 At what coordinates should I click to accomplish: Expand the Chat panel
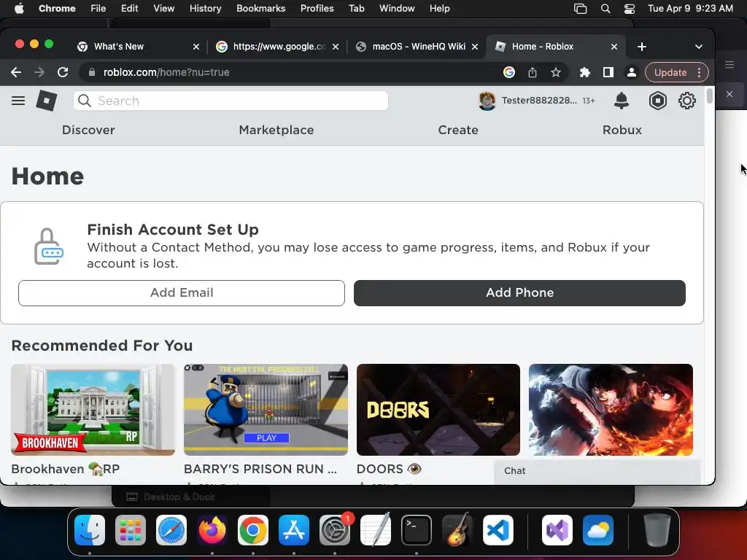[597, 471]
